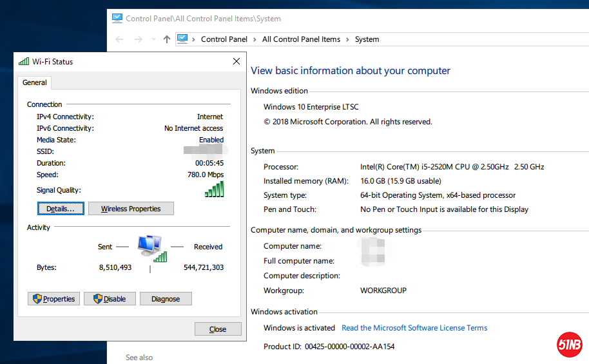
Task: Expand chevron after All Control Panel Items
Action: [x=347, y=39]
